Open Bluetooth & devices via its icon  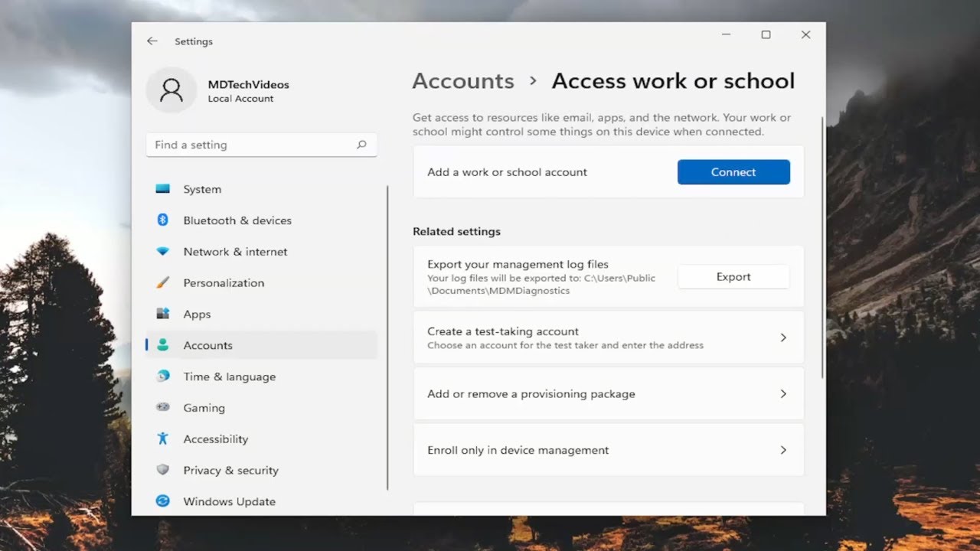[x=162, y=220]
